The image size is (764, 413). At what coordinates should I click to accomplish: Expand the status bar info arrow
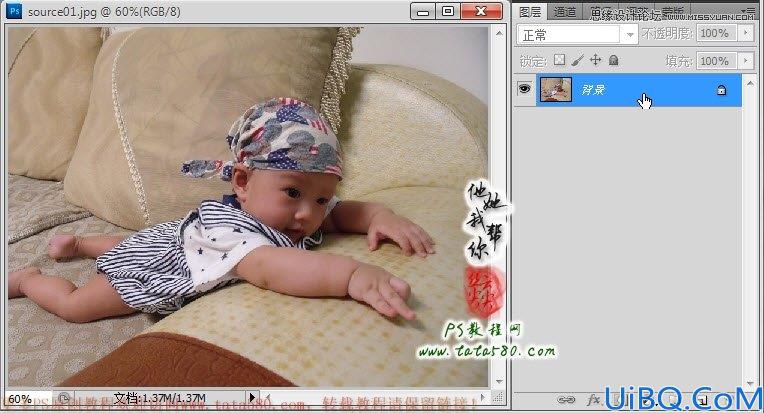252,397
